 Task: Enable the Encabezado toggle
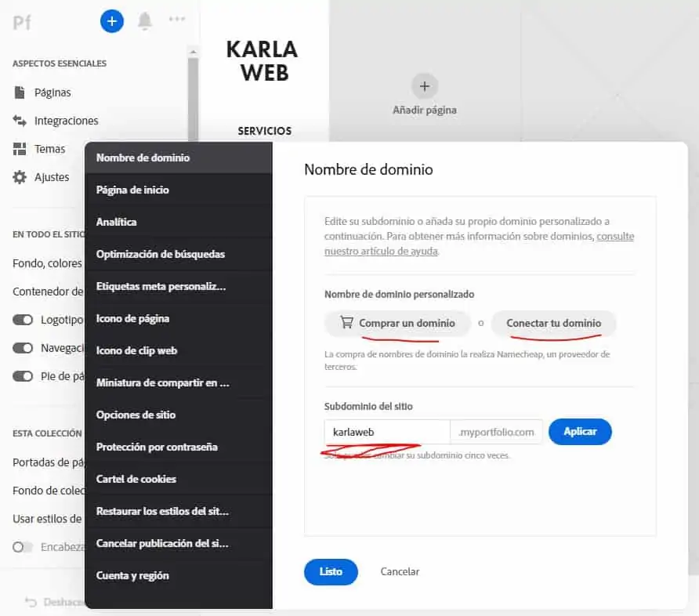coord(23,547)
